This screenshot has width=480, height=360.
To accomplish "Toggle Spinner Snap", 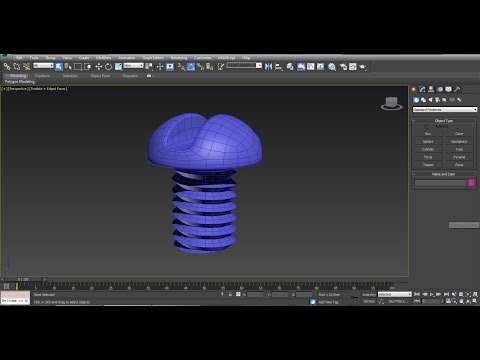I will [x=210, y=67].
